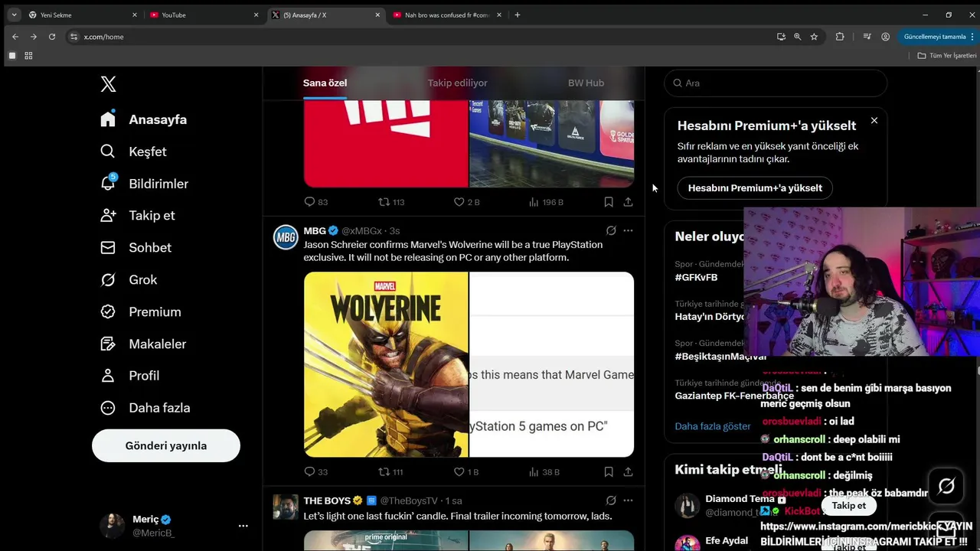Viewport: 980px width, 551px height.
Task: Switch to the Yeni Sekme browser tab
Action: (x=81, y=15)
